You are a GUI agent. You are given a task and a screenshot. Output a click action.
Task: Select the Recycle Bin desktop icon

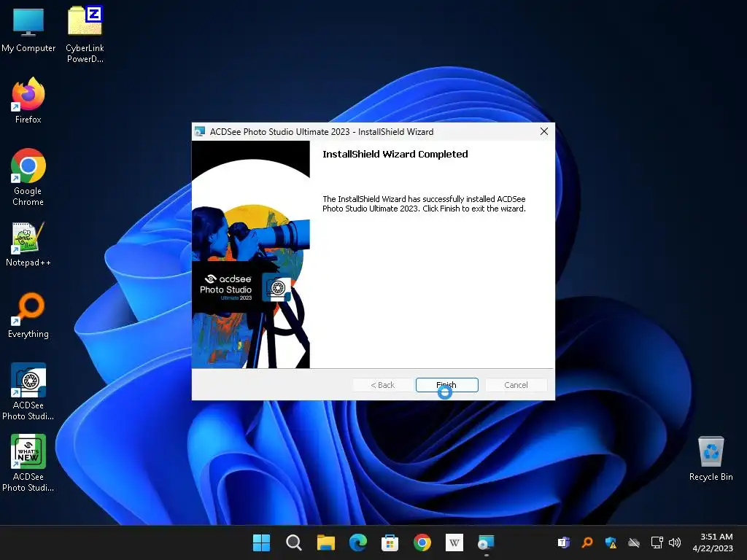711,459
